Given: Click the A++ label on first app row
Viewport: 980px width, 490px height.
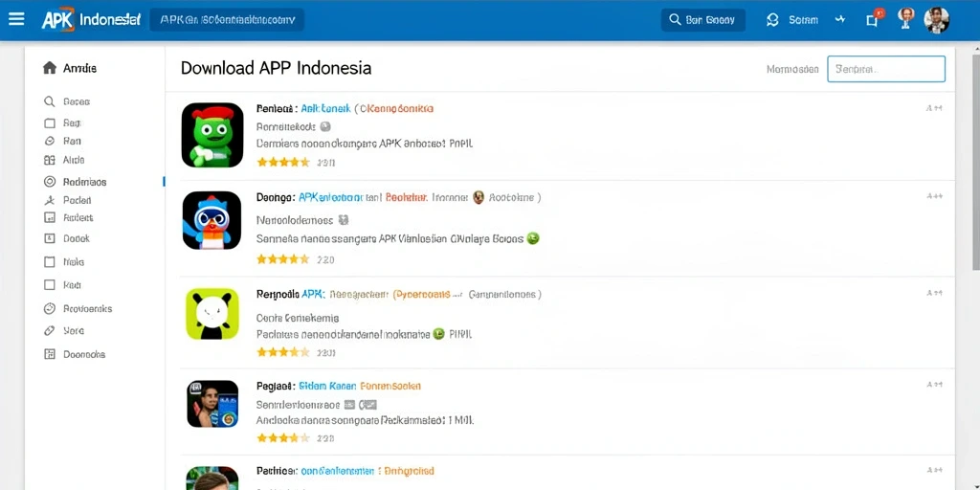Looking at the screenshot, I should click(934, 109).
